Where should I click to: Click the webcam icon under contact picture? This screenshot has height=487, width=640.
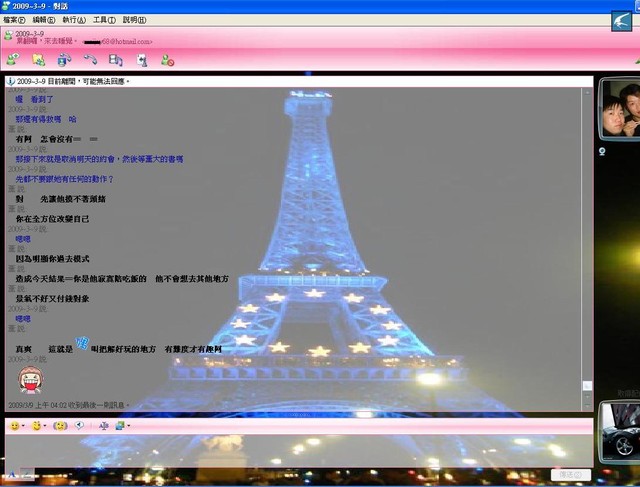(x=602, y=151)
